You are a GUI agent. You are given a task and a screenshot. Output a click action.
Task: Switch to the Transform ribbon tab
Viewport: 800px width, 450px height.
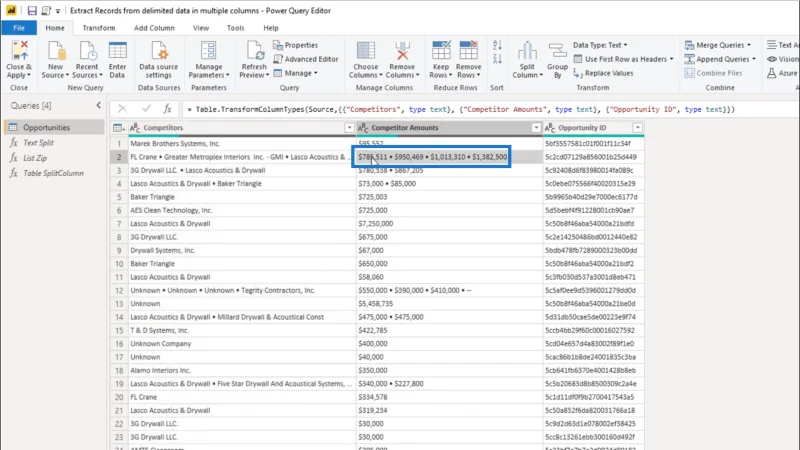99,28
